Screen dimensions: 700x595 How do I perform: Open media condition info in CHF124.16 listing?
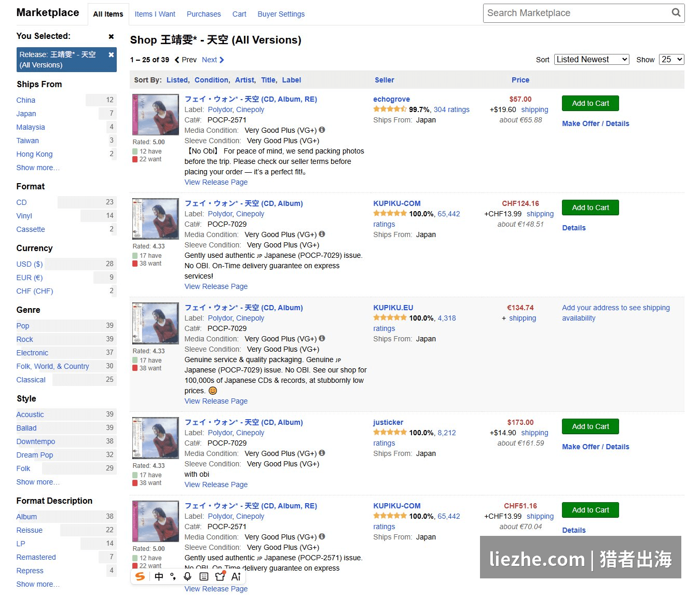pyautogui.click(x=322, y=234)
